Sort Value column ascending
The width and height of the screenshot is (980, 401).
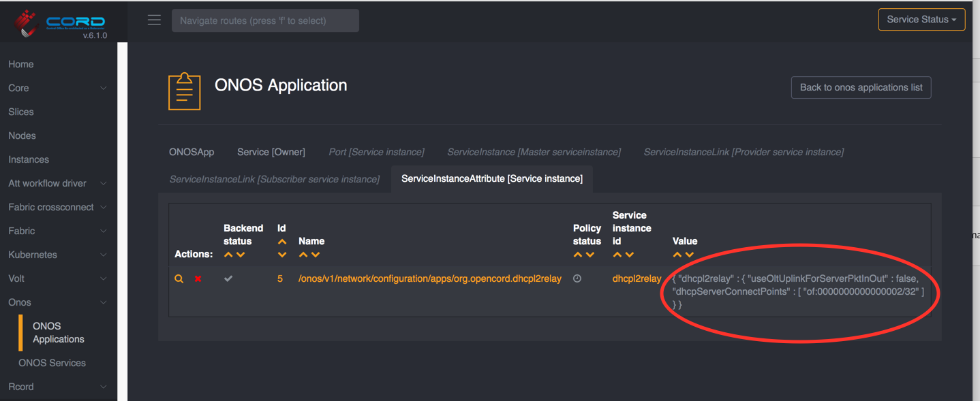(677, 255)
